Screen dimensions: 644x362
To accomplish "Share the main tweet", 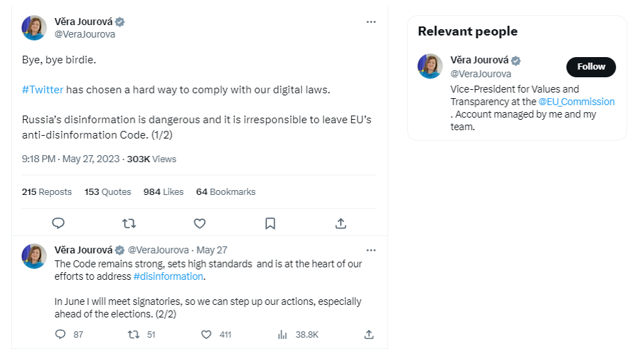I will (341, 223).
